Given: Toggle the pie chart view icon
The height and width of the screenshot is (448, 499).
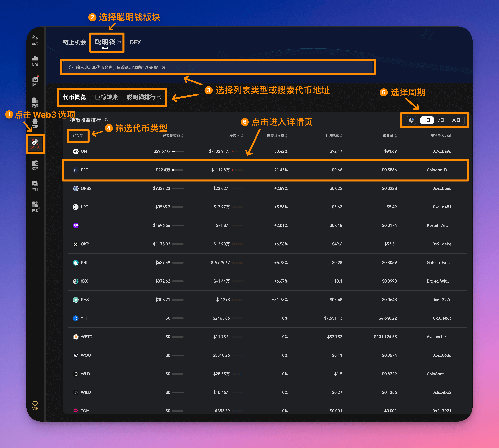Looking at the screenshot, I should 411,120.
